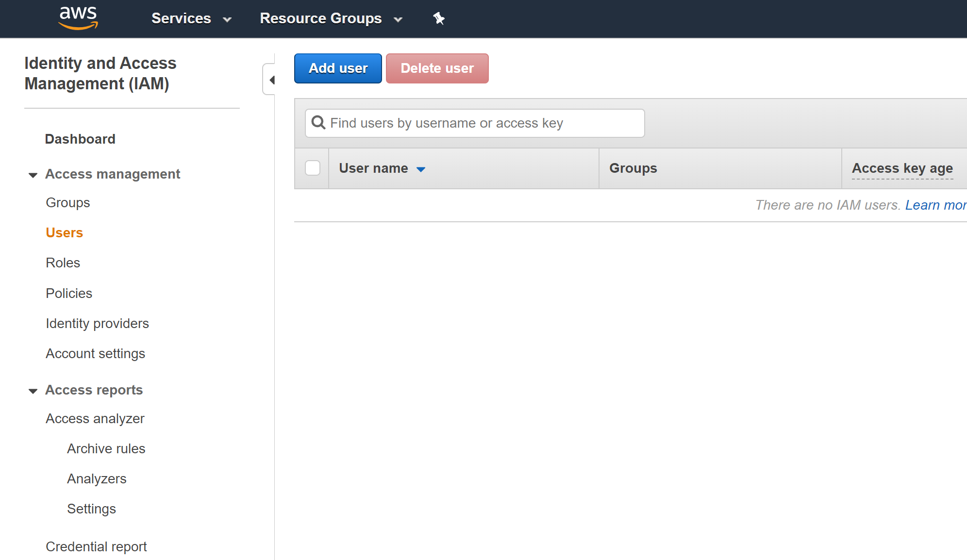This screenshot has height=560, width=967.
Task: Collapse the Access reports section
Action: [33, 391]
